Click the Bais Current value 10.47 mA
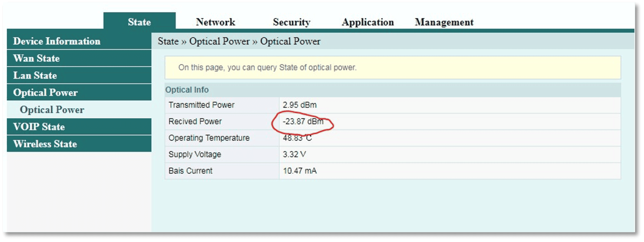The height and width of the screenshot is (242, 644). (x=300, y=171)
